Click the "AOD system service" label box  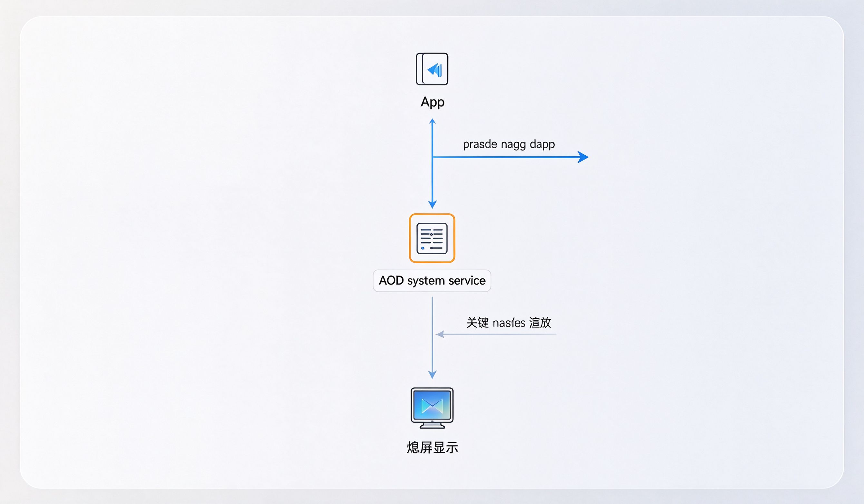click(432, 281)
